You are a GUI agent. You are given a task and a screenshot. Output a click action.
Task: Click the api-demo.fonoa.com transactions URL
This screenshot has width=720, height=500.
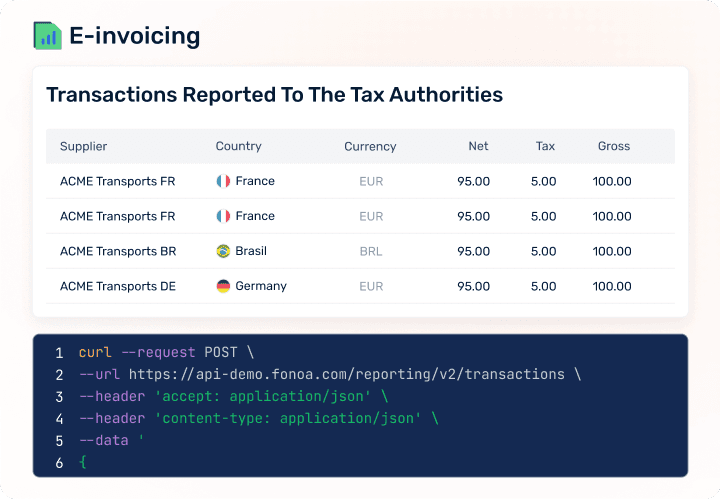tap(347, 374)
